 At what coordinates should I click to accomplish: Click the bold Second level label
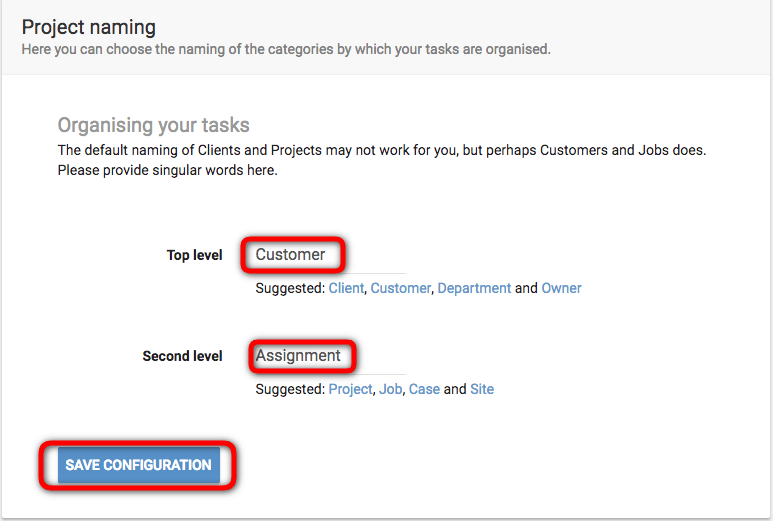coord(182,356)
